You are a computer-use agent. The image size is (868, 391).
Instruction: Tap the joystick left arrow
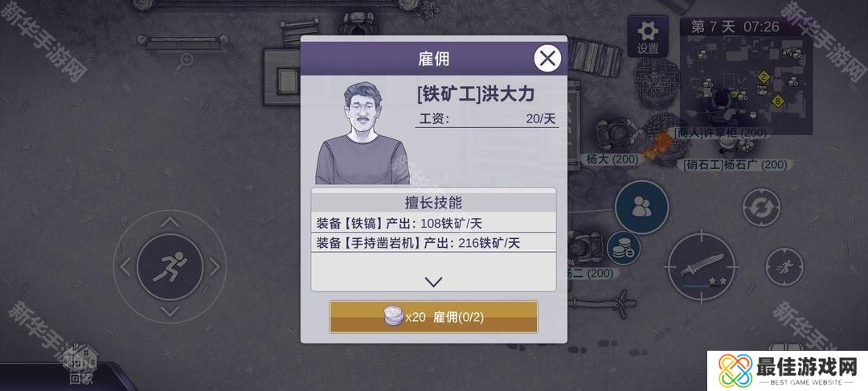(x=125, y=267)
